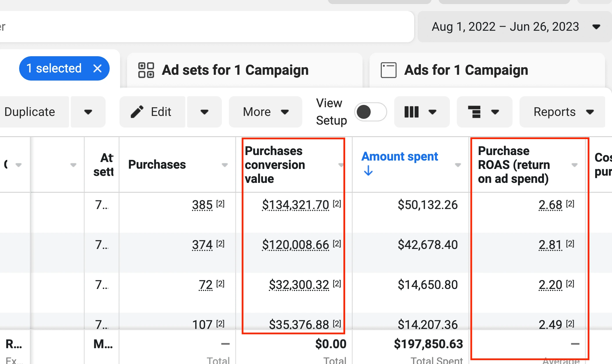Sort by the Amount spent header

pyautogui.click(x=399, y=156)
